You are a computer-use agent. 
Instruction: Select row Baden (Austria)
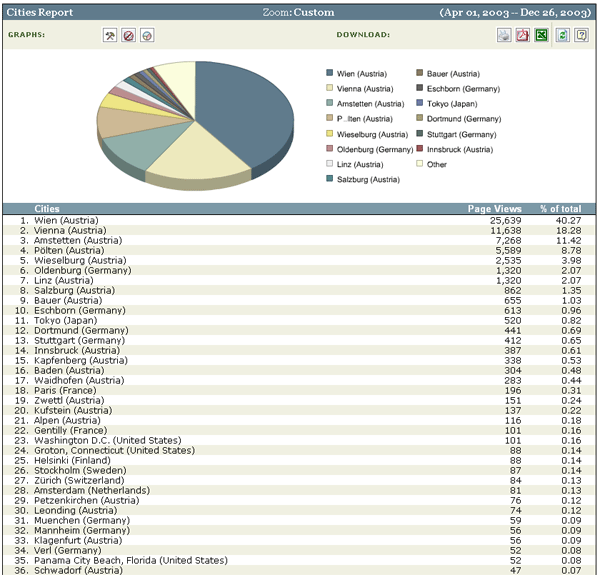tap(299, 370)
